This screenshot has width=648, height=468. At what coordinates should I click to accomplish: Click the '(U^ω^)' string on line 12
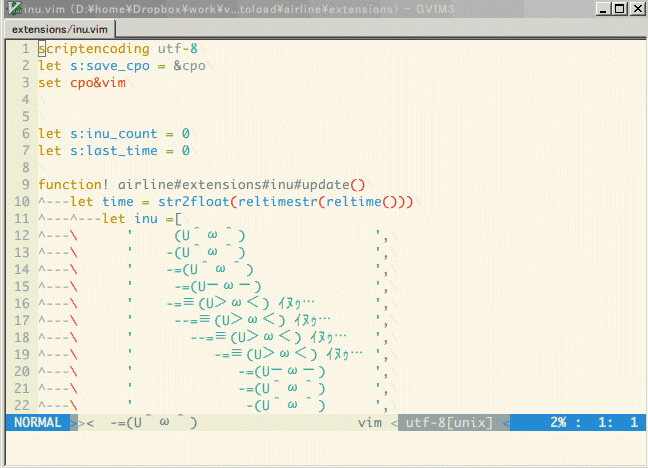click(x=210, y=235)
